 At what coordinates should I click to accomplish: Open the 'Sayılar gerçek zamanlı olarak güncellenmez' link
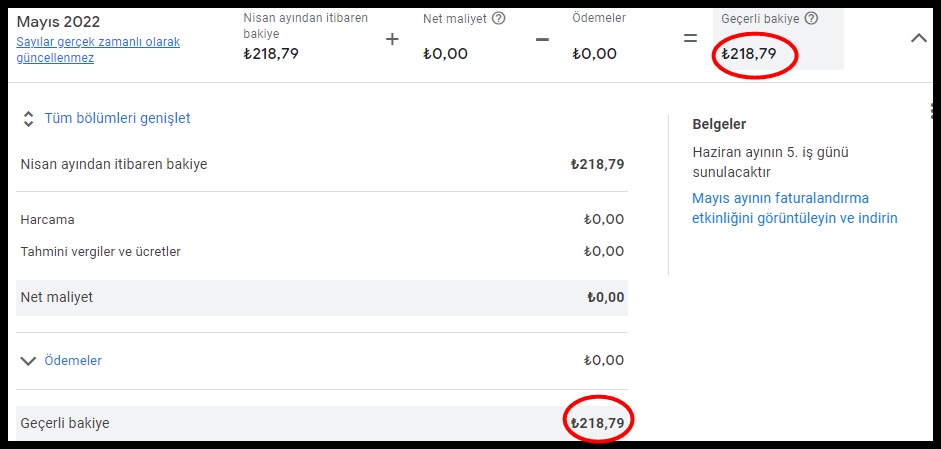pos(98,50)
